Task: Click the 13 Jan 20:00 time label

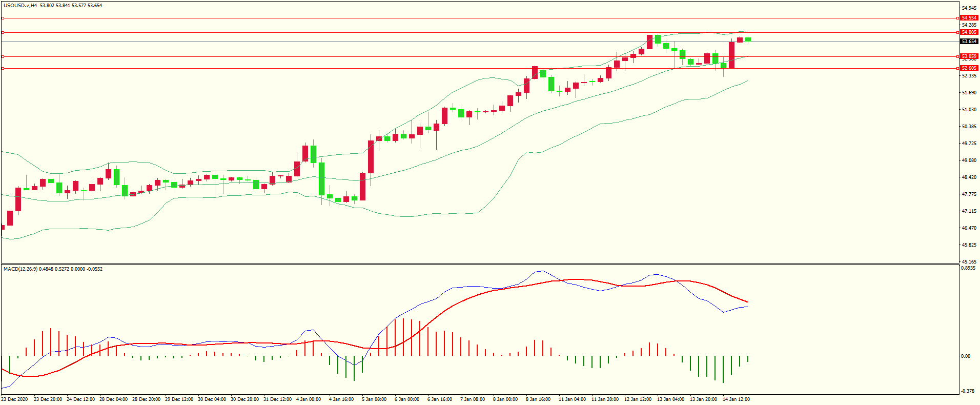Action: pyautogui.click(x=703, y=399)
